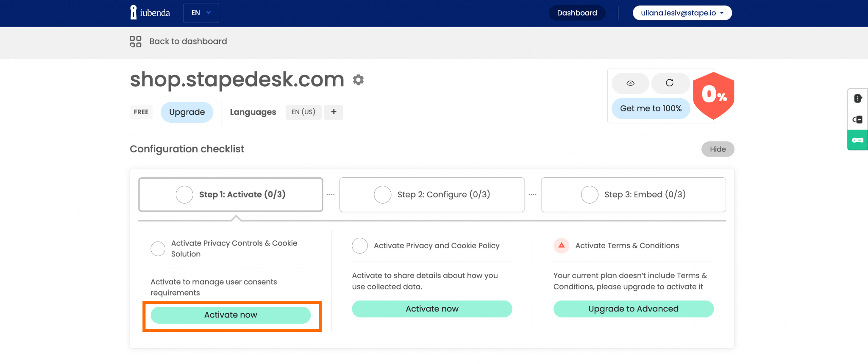The width and height of the screenshot is (868, 364).
Task: Click the refresh score icon
Action: coord(670,83)
